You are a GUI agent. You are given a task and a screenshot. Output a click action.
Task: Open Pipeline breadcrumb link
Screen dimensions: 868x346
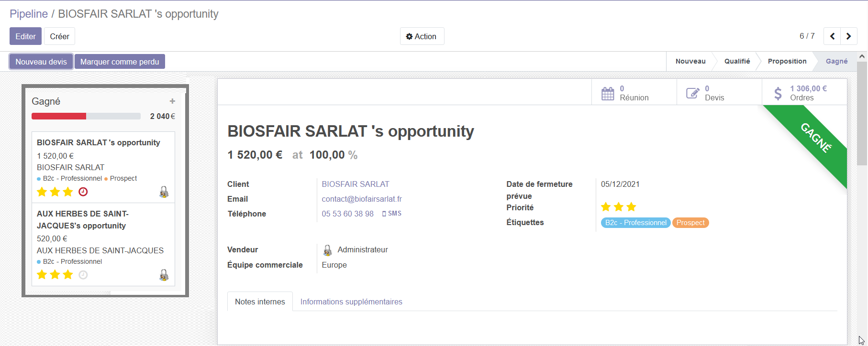pyautogui.click(x=29, y=14)
